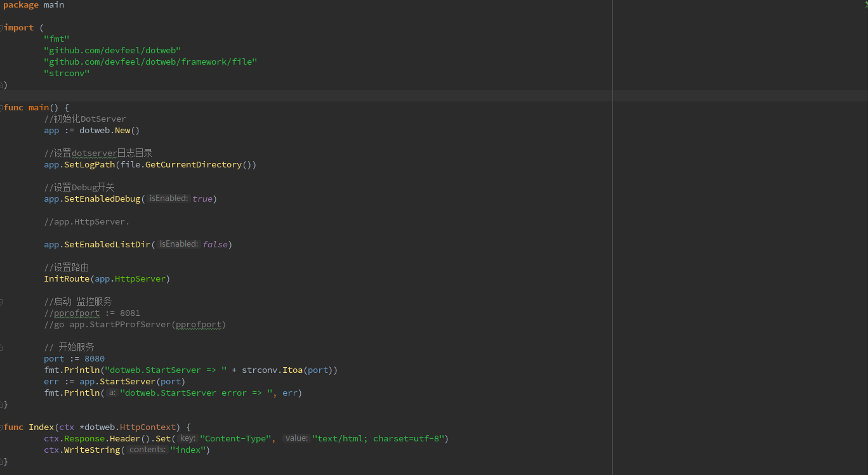868x475 pixels.
Task: Click 'Response' in ctx.Response.Header()
Action: coord(84,438)
